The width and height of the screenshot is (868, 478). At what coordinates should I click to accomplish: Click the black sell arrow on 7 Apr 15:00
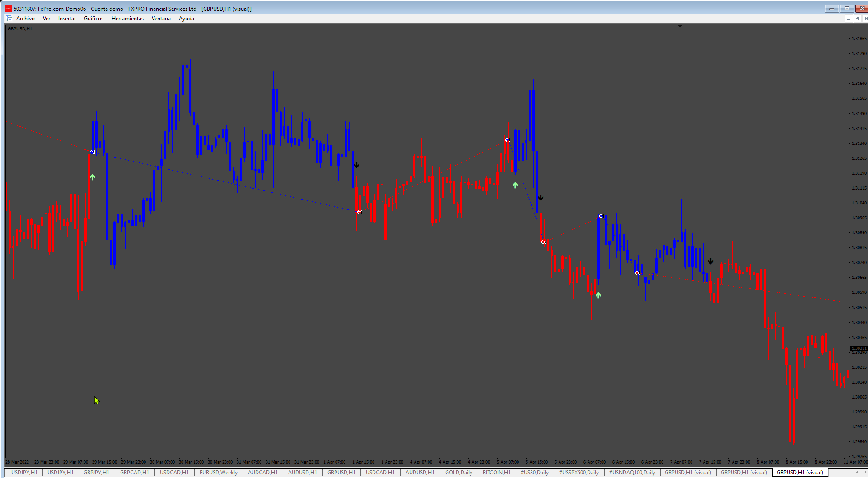[710, 261]
